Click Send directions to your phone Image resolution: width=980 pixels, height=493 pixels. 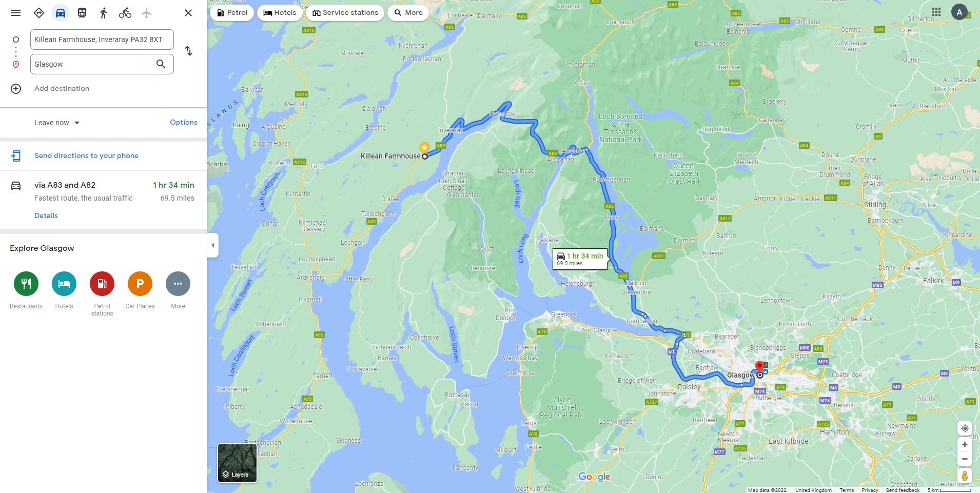87,155
